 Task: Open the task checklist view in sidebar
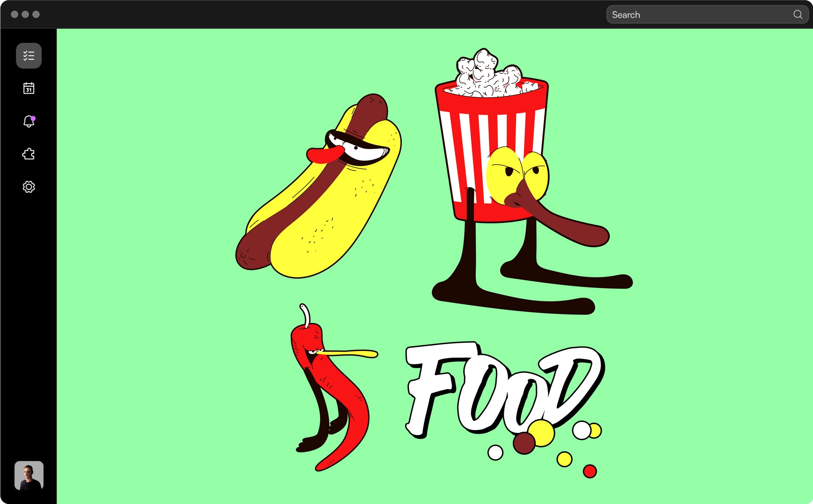click(29, 55)
